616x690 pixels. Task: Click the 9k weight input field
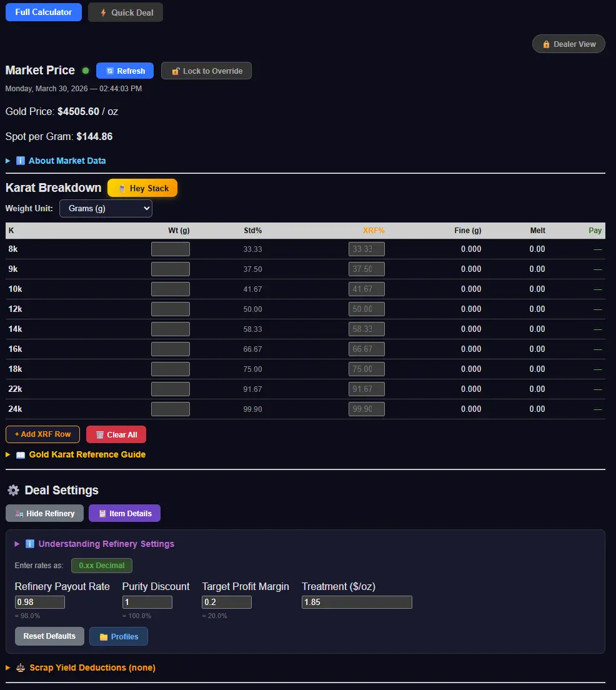(x=171, y=269)
